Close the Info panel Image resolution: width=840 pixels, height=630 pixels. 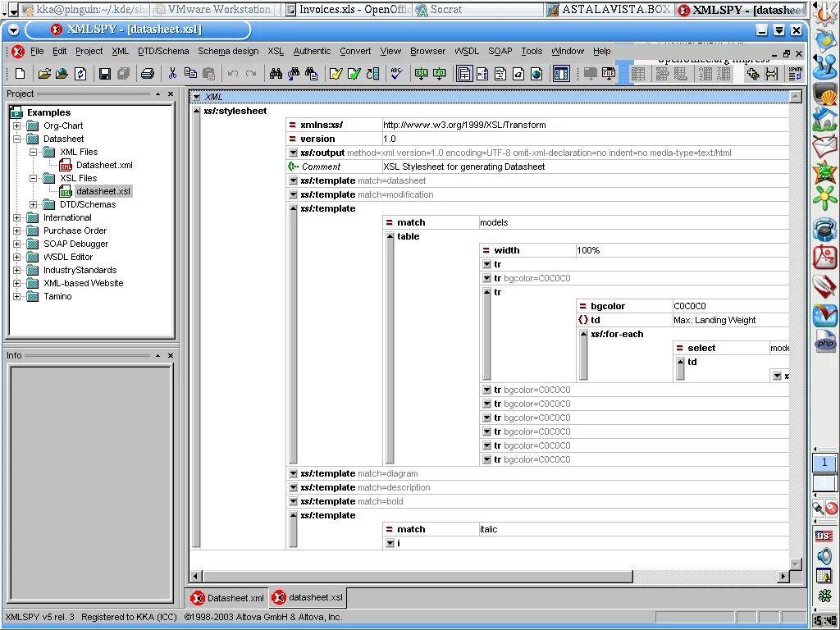(171, 356)
